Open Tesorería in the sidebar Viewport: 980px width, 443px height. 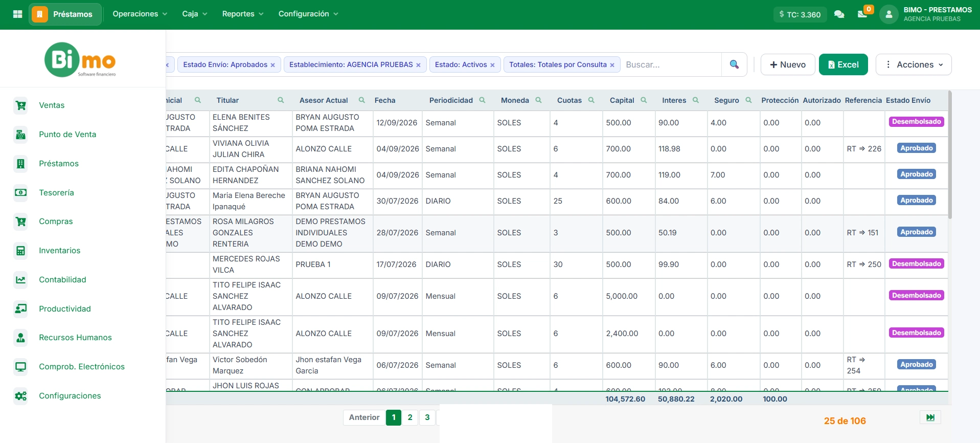[x=56, y=193]
